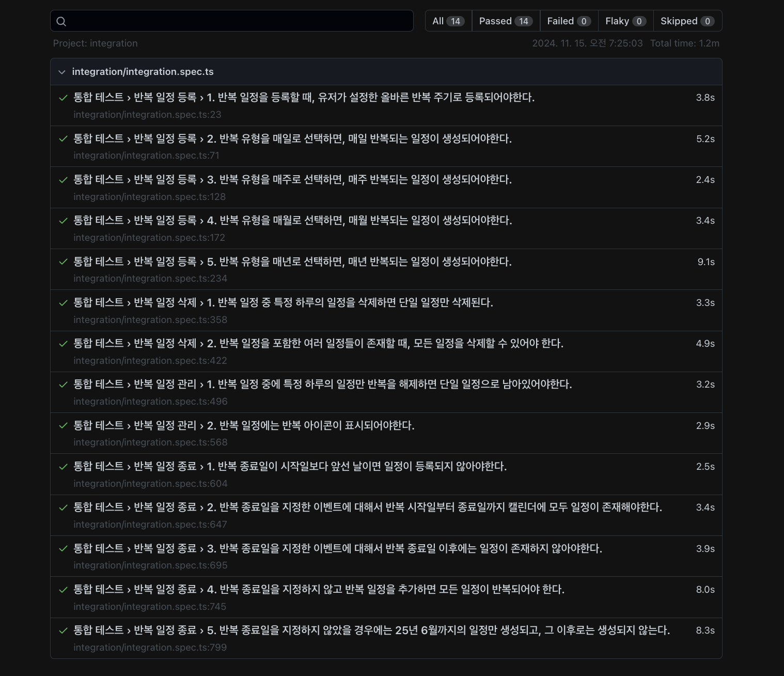Open test '2. 반복 유형을 매일로 선택하면'
This screenshot has height=676, width=784.
click(292, 139)
